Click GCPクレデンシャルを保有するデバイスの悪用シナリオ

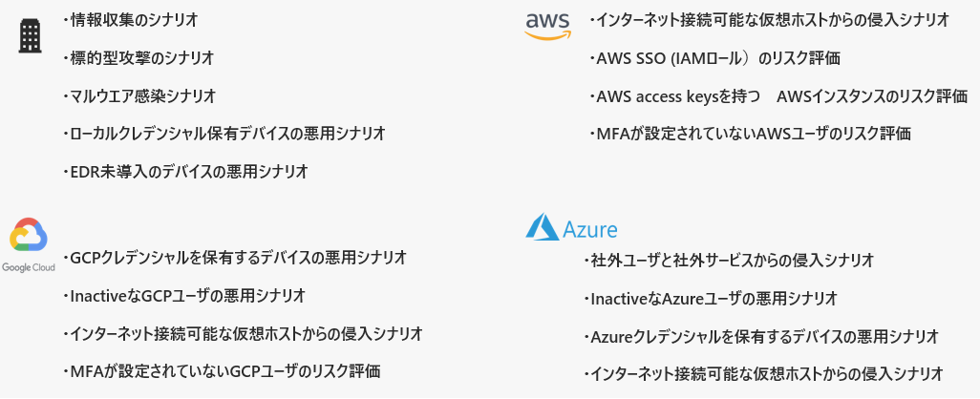click(x=238, y=258)
